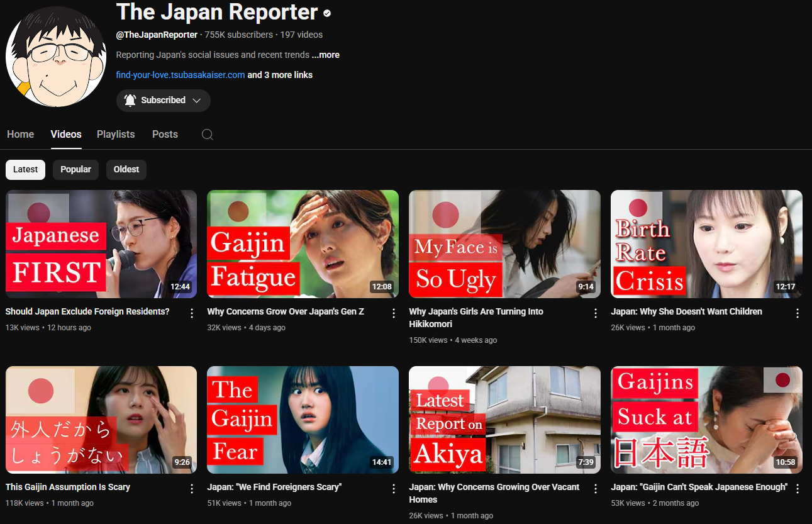Click '118K views • 1 month ago' text

tap(50, 503)
